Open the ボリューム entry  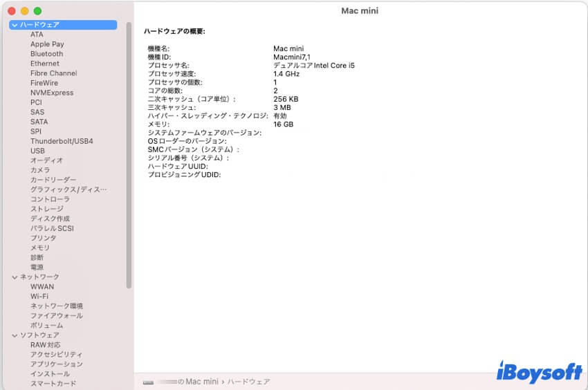[x=47, y=326]
